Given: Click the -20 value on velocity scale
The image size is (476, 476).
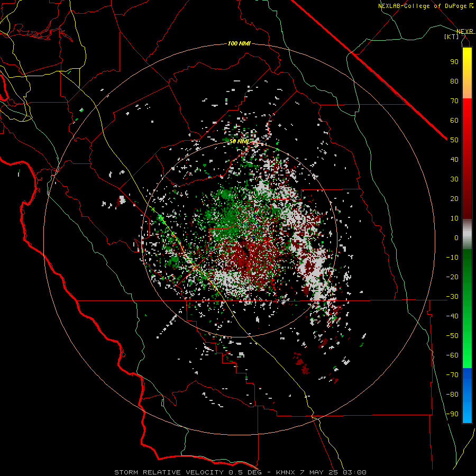Looking at the screenshot, I should pyautogui.click(x=452, y=277).
